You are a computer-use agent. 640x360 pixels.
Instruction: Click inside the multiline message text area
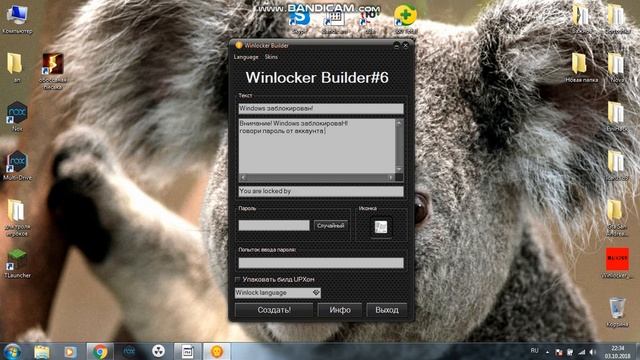(x=317, y=146)
